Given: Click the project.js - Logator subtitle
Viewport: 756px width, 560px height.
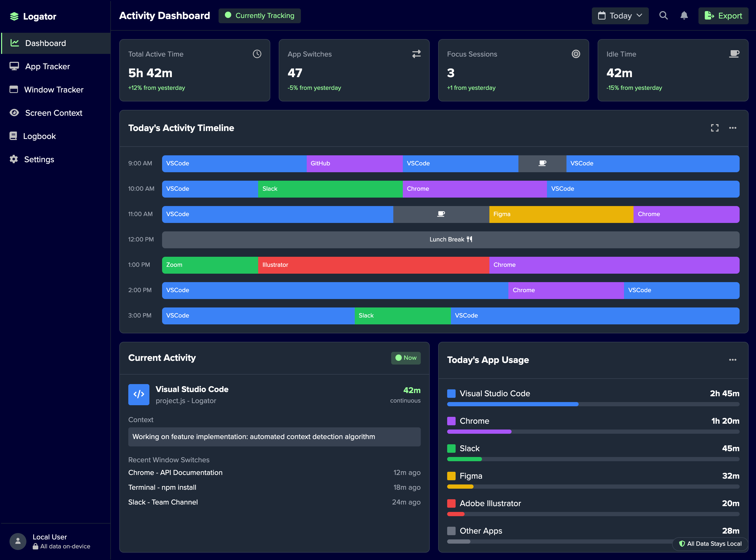Looking at the screenshot, I should [x=186, y=401].
